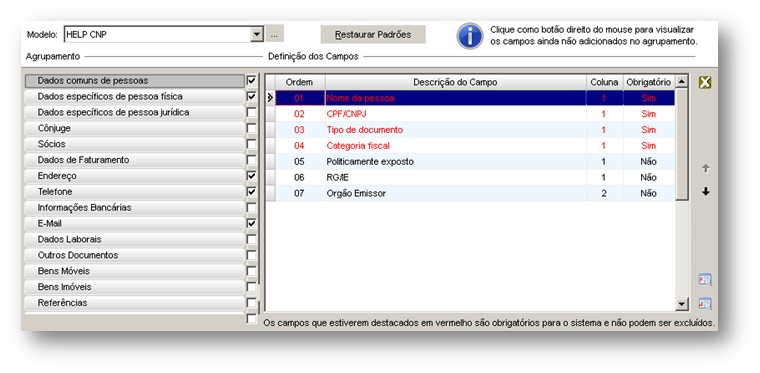Viewport: 760px width, 373px height.
Task: Click the Restaurar Padrões button
Action: pyautogui.click(x=373, y=34)
